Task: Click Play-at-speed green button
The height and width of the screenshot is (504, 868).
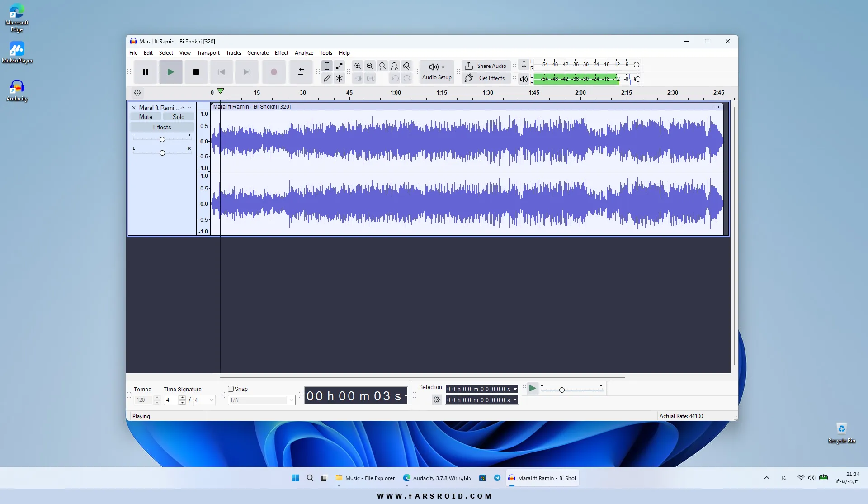Action: pos(533,388)
